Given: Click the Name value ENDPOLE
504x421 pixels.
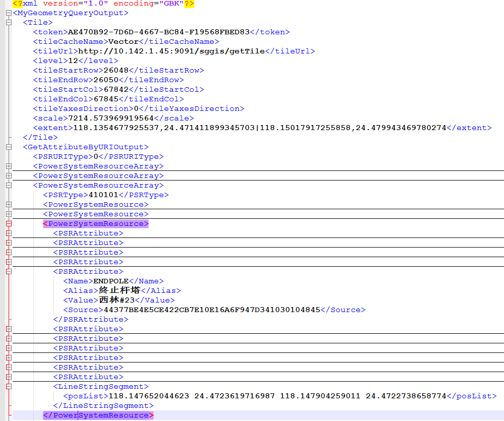Looking at the screenshot, I should pos(111,281).
